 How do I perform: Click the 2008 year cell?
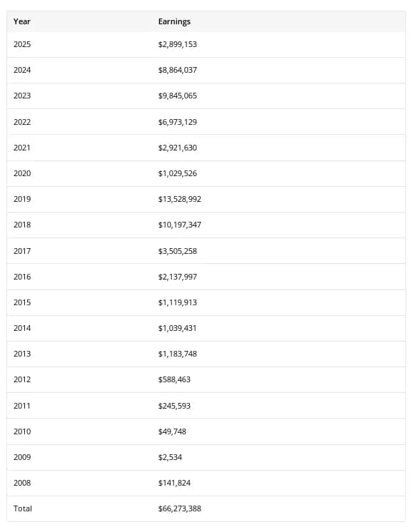[x=22, y=483]
